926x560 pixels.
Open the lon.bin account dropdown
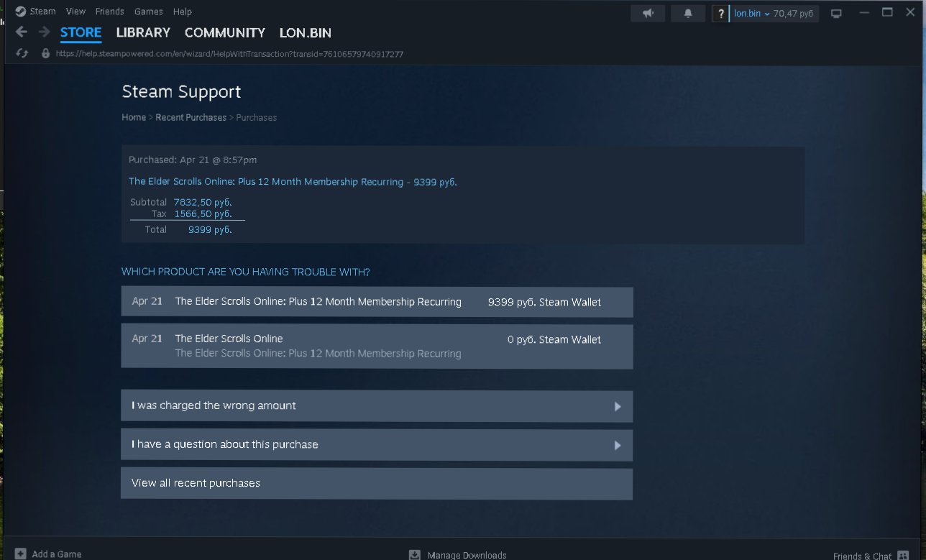[x=751, y=14]
